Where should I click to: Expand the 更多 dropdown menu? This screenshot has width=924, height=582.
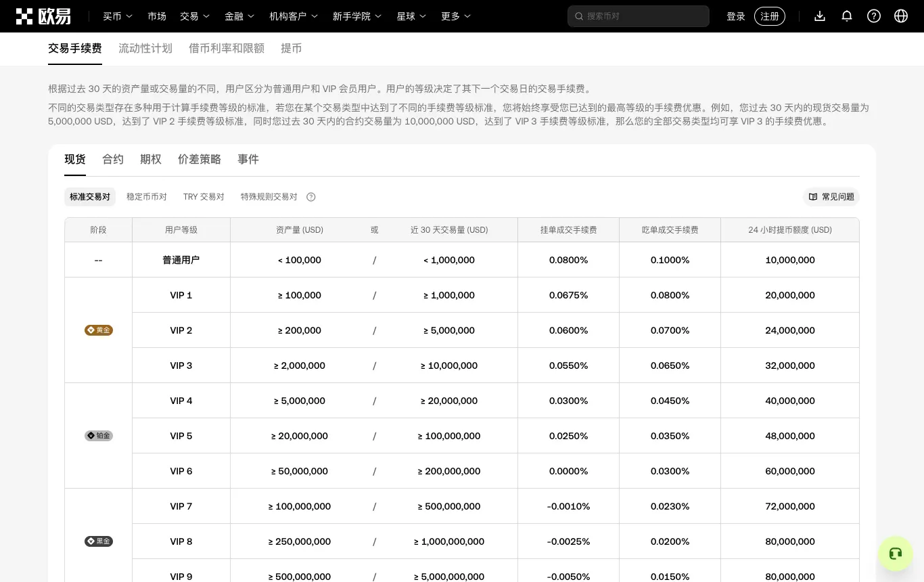[456, 16]
